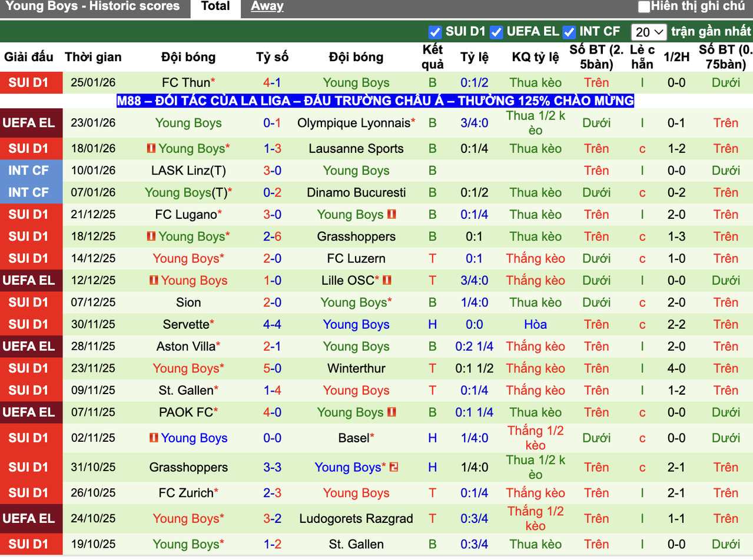Toggle the Hiển thị ghi chú checkbox

(644, 7)
